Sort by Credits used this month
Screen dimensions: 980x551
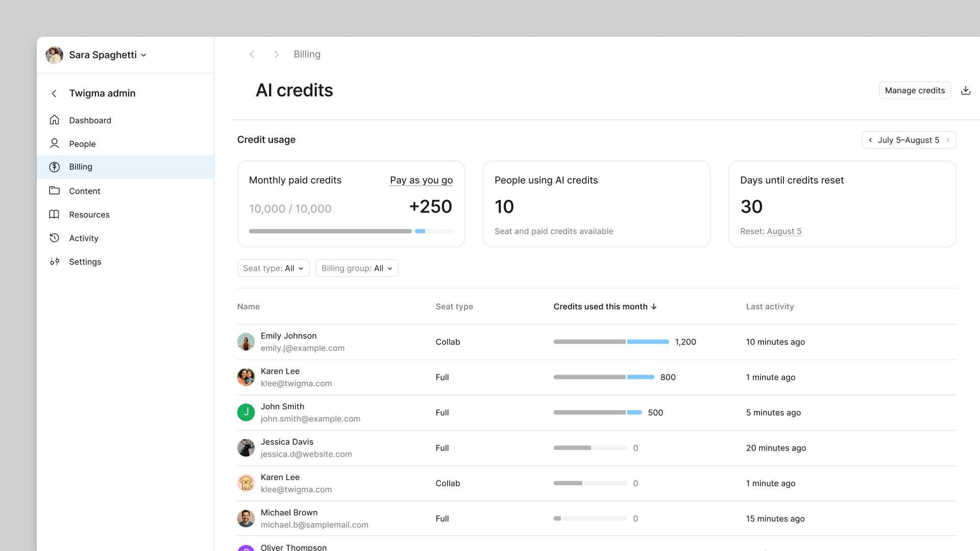coord(605,306)
